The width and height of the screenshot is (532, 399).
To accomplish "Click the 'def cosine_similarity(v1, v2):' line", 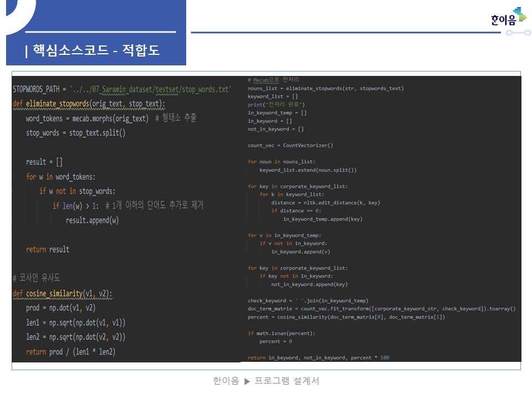I will [x=63, y=294].
